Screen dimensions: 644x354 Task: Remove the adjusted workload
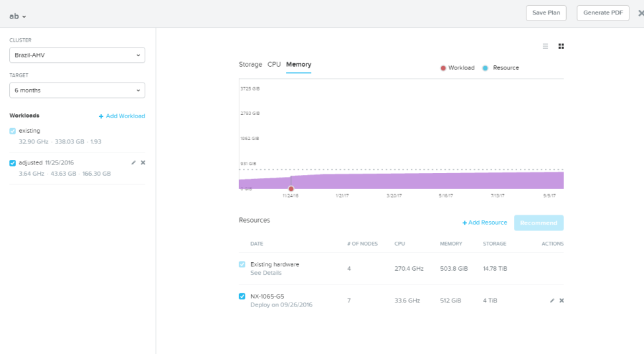point(143,162)
